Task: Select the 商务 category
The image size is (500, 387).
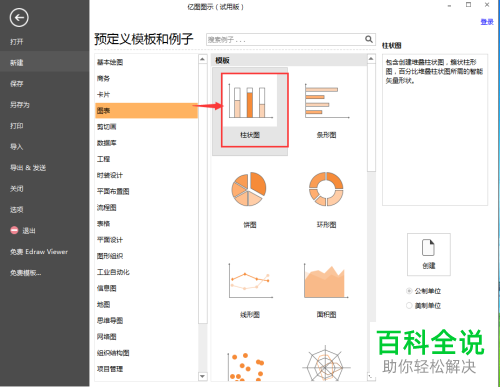Action: pos(103,78)
